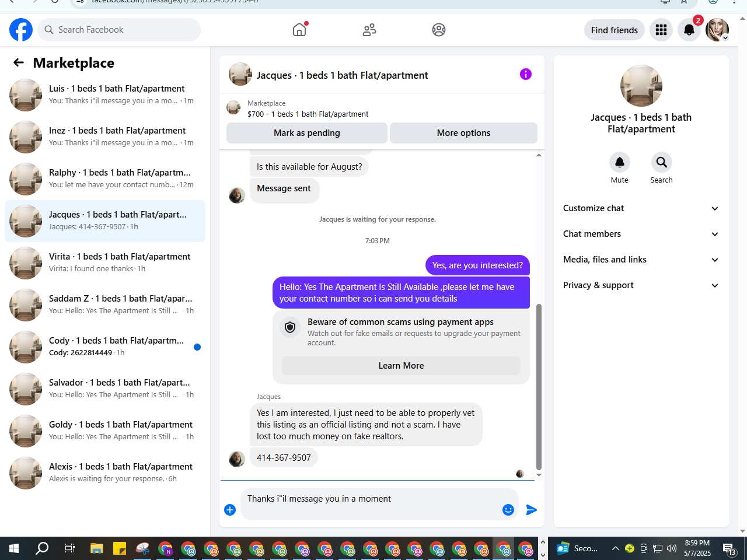
Task: Click the chat message scrollbar thumb
Action: 539,386
